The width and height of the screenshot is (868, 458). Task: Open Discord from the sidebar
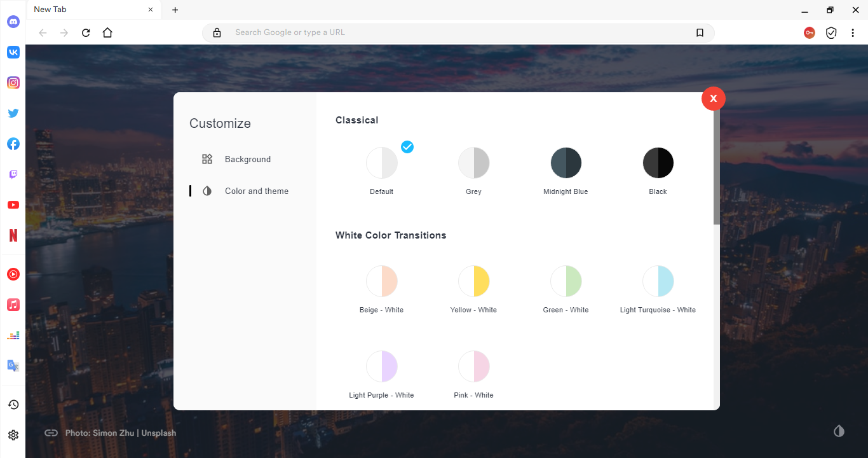tap(13, 21)
